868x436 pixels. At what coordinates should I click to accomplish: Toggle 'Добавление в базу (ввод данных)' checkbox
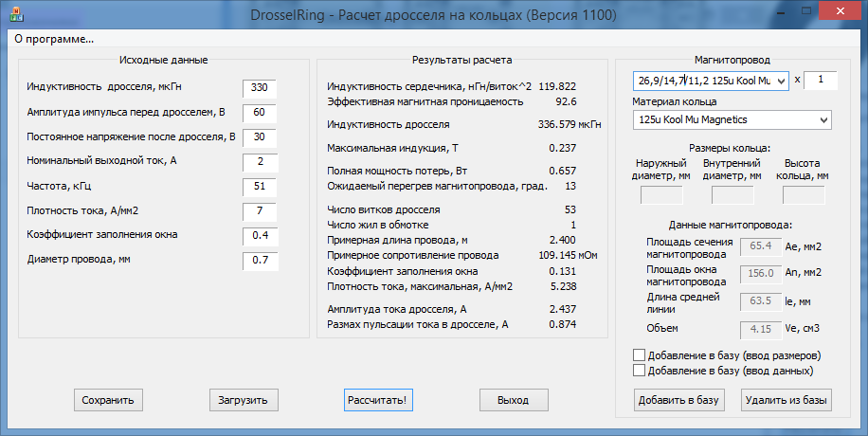coord(639,371)
